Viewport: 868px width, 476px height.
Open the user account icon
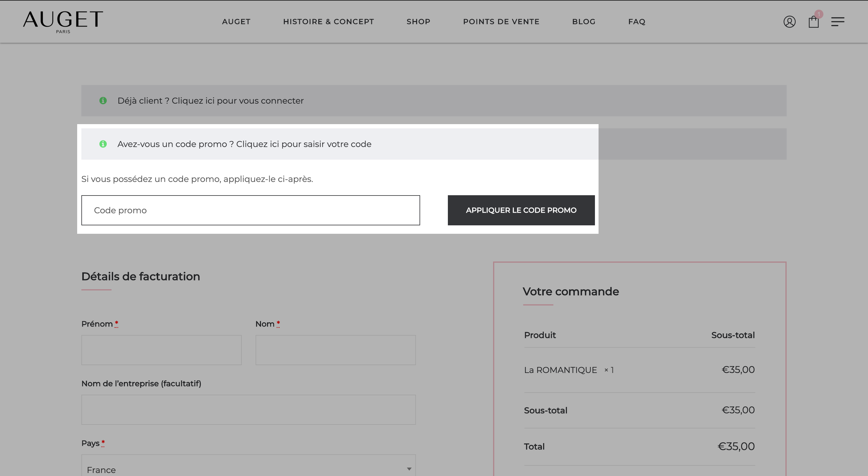789,22
